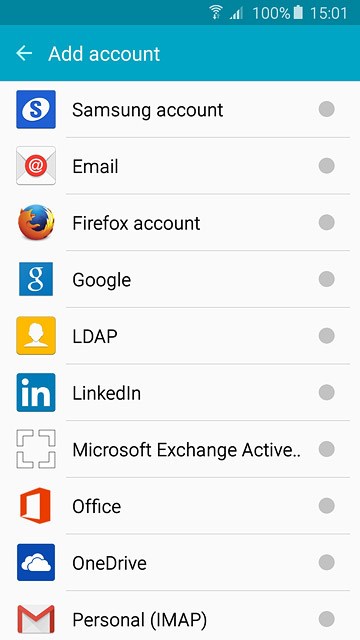360x640 pixels.
Task: Tap the Samsung account blue S icon
Action: pyautogui.click(x=36, y=109)
